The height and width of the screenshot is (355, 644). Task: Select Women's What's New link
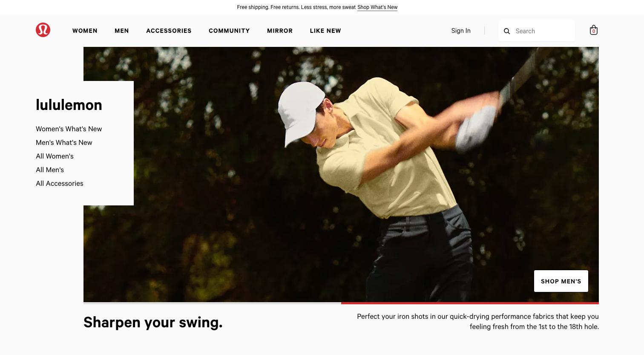(x=69, y=129)
